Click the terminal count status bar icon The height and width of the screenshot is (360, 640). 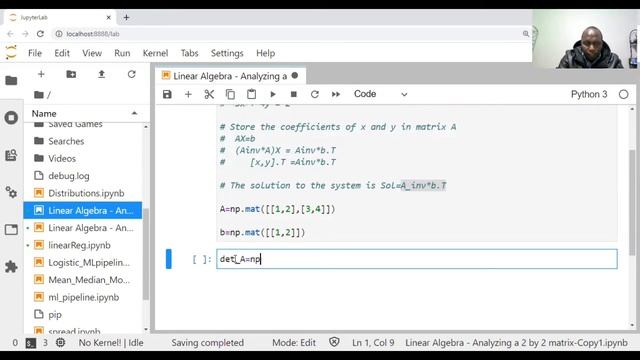point(31,343)
